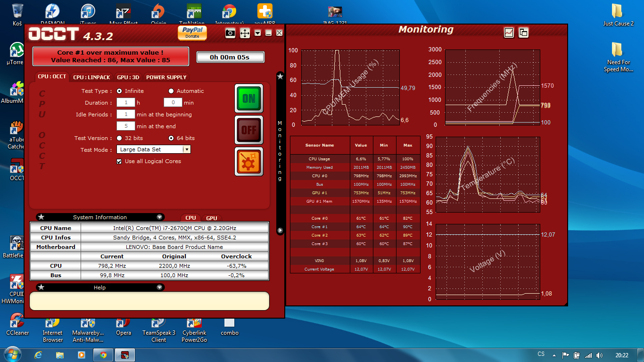Switch to the GPU : 3D tab
The width and height of the screenshot is (644, 362).
coord(128,77)
